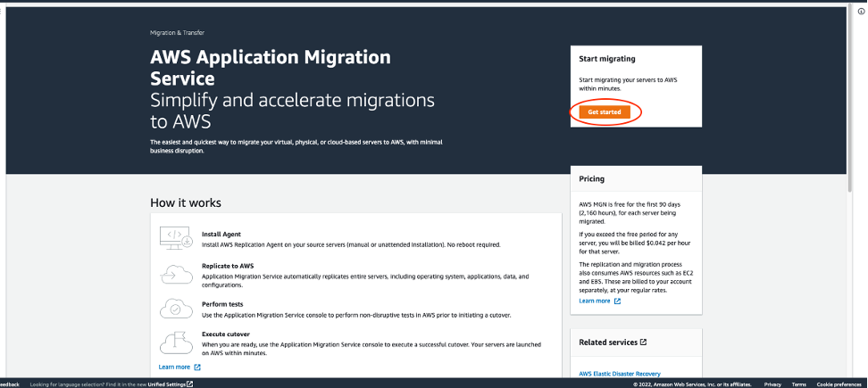Click the orange Get started button

point(605,112)
